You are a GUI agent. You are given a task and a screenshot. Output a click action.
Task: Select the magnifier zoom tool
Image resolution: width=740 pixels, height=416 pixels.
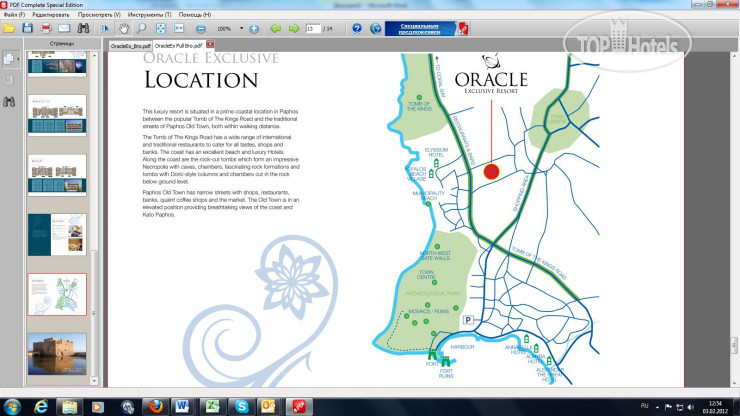(141, 28)
